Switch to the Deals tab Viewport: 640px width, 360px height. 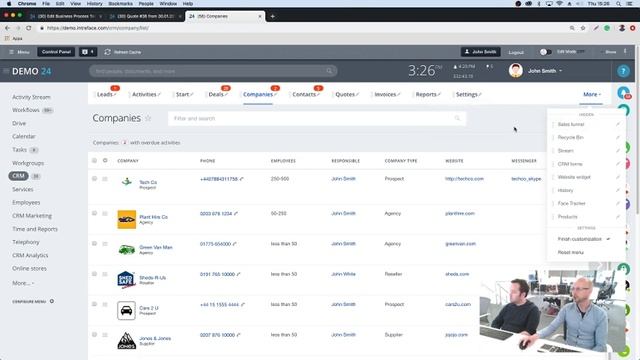tap(216, 94)
